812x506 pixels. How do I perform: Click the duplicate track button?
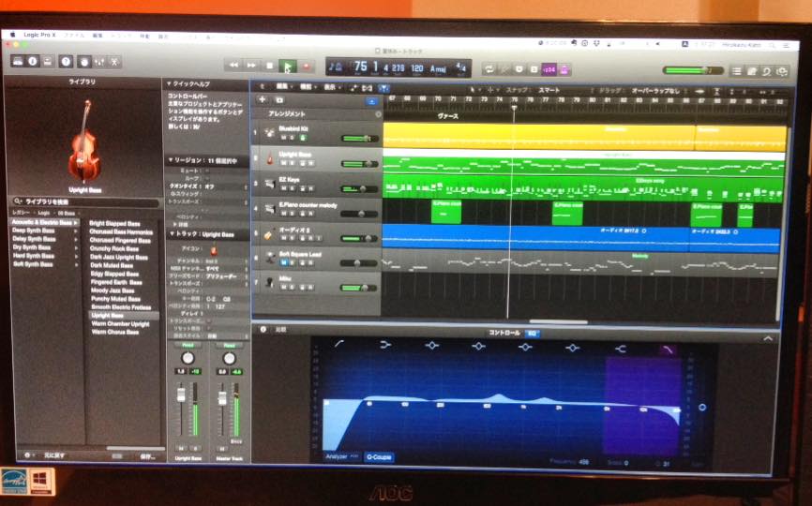[279, 100]
